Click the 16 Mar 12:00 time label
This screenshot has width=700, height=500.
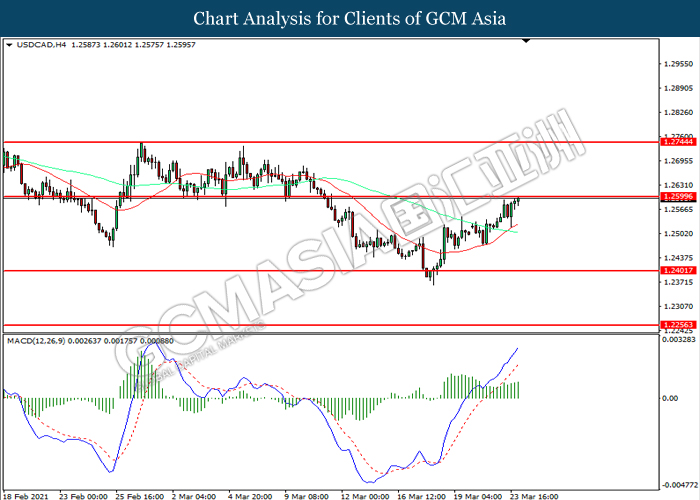pyautogui.click(x=421, y=496)
